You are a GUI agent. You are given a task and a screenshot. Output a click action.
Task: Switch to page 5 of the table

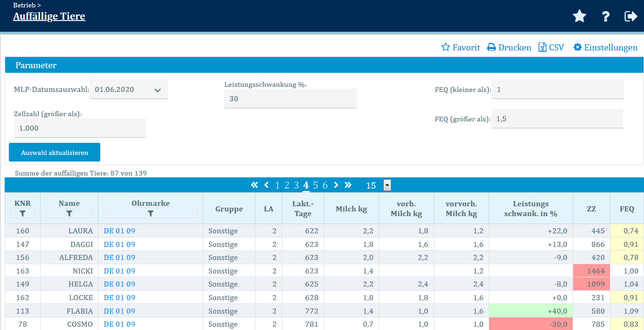316,185
